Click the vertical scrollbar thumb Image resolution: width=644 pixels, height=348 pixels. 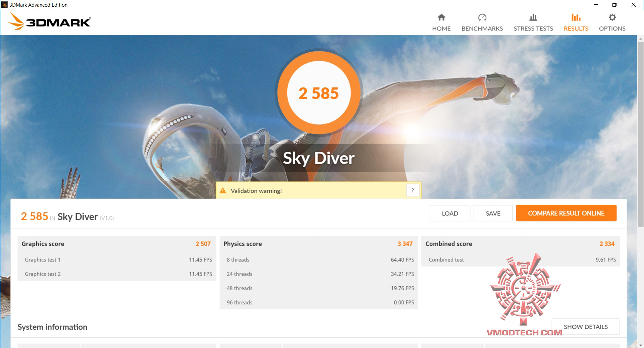pos(640,134)
